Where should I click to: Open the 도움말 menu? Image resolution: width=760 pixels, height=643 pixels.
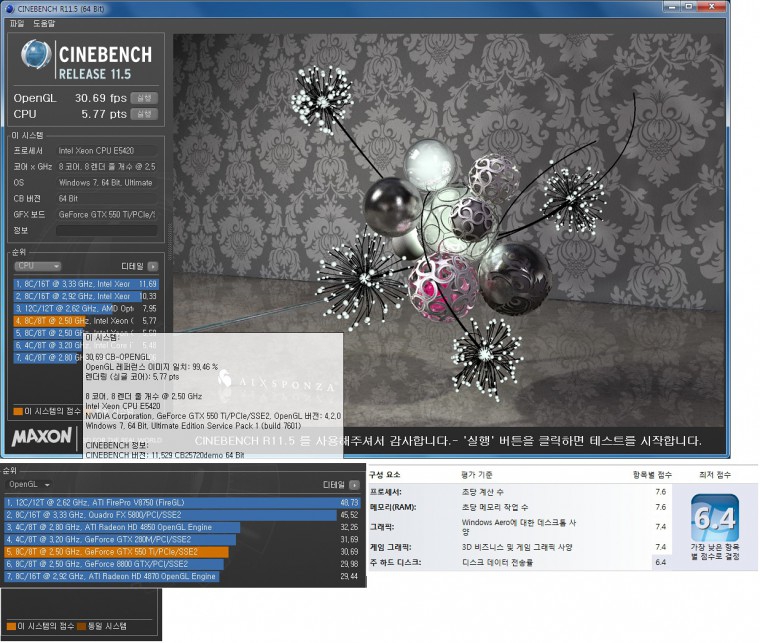coord(44,23)
